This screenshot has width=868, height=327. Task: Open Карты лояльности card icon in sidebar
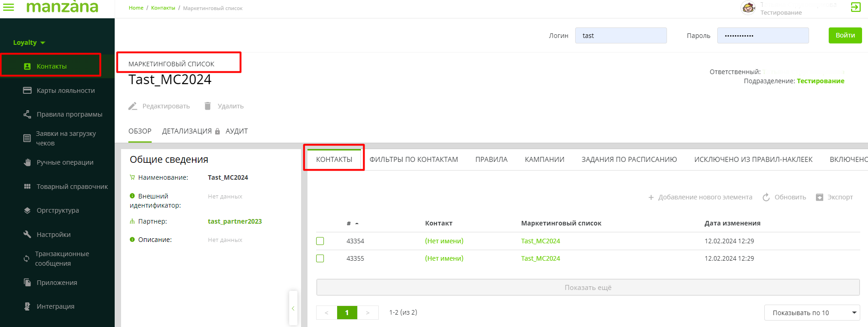click(27, 91)
